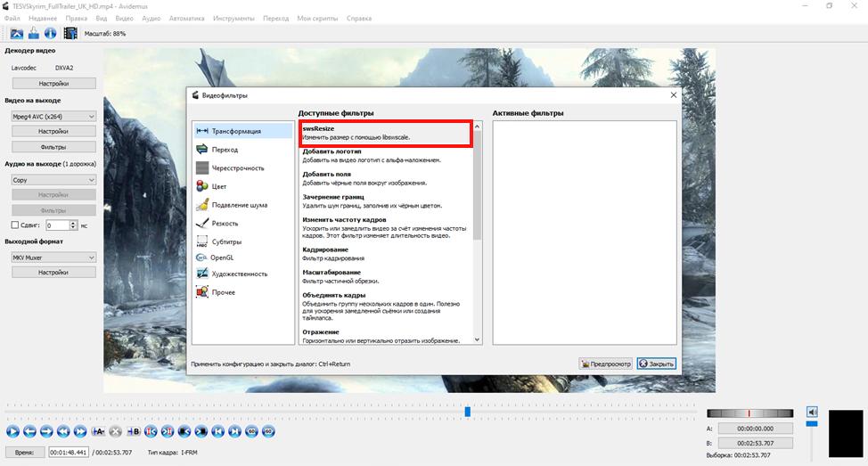Start playback with the Play button
Screen dimensions: 868x466
point(12,431)
